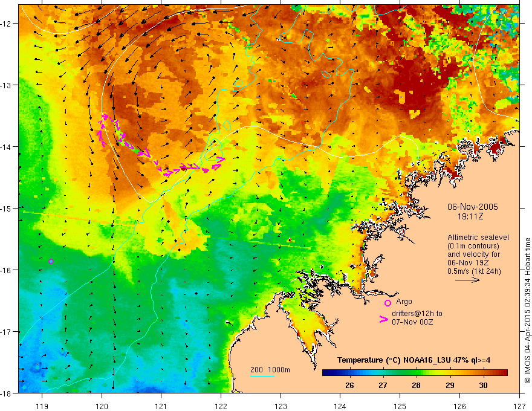Click the 'drifters@12h to' legend text
The width and height of the screenshot is (532, 411).
417,314
